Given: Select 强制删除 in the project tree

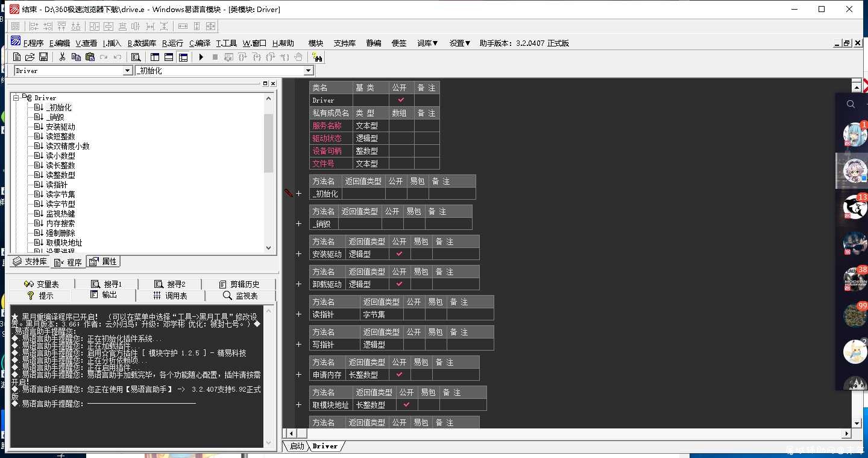Looking at the screenshot, I should tap(60, 233).
